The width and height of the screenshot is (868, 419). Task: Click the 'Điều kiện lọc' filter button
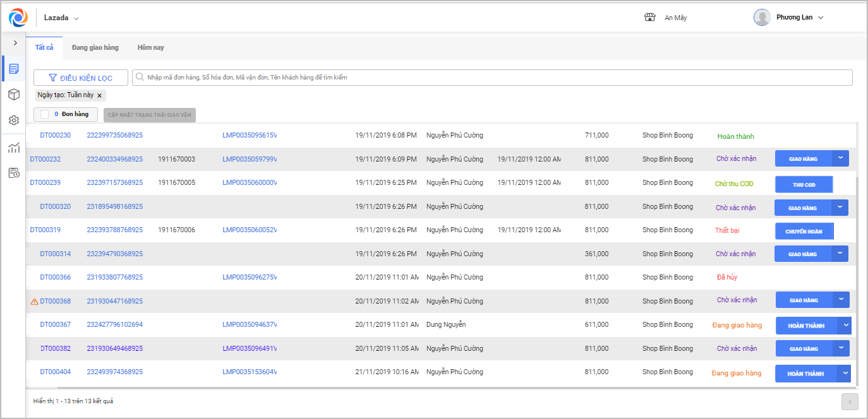[81, 78]
